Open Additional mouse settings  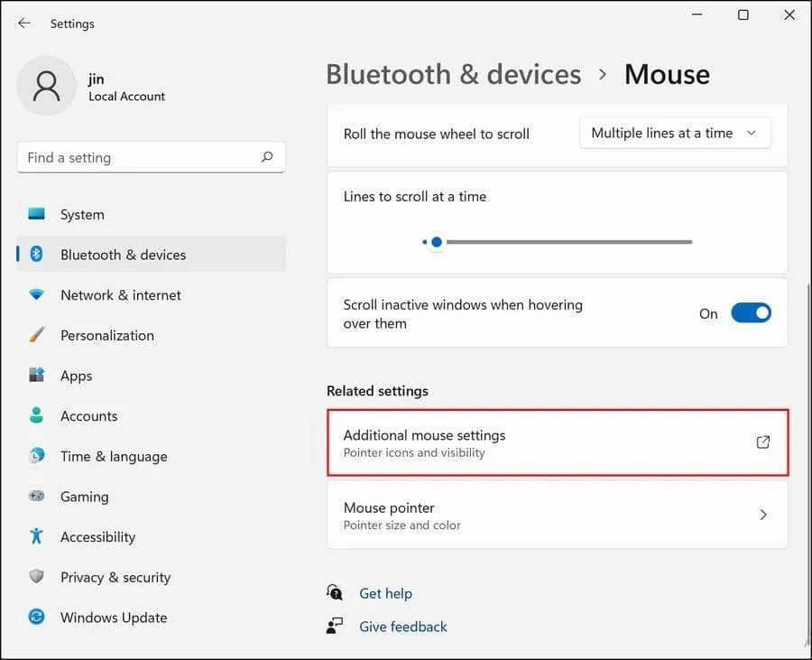pyautogui.click(x=557, y=442)
